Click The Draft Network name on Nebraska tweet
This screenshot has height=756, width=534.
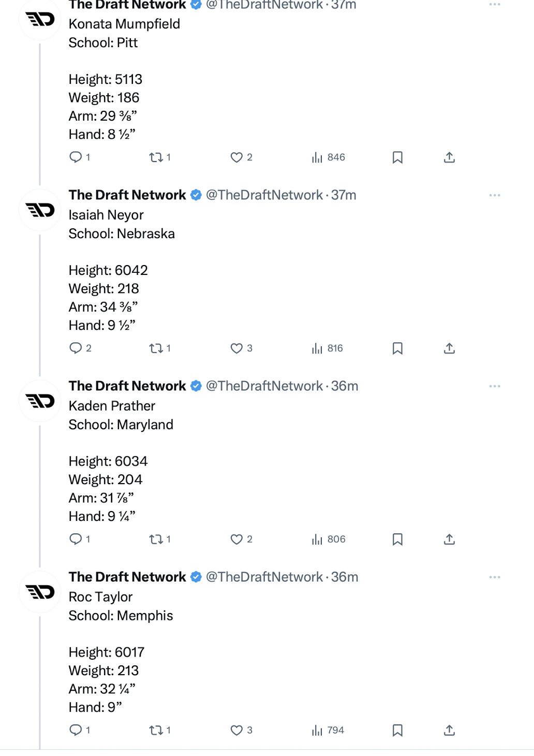127,195
